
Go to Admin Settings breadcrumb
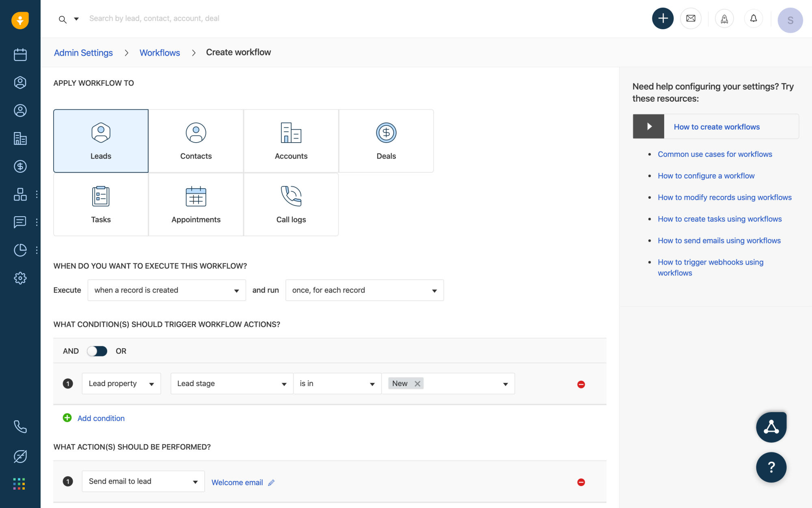(83, 53)
